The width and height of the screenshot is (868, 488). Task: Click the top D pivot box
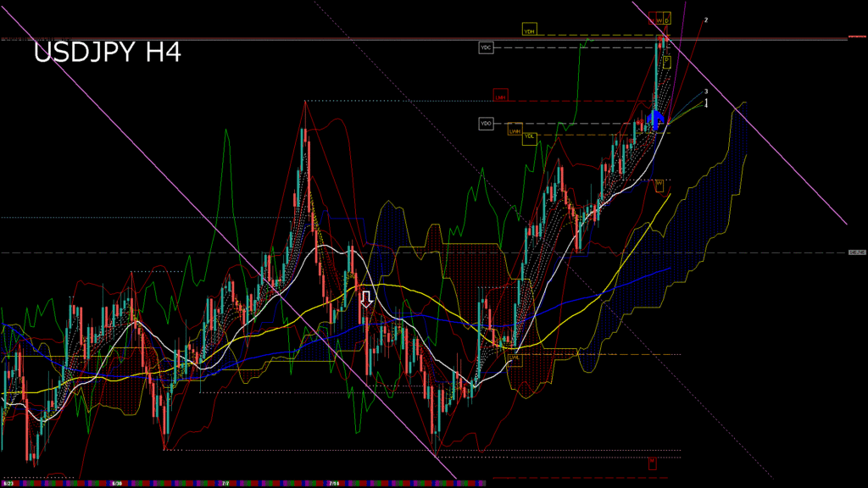pyautogui.click(x=667, y=20)
